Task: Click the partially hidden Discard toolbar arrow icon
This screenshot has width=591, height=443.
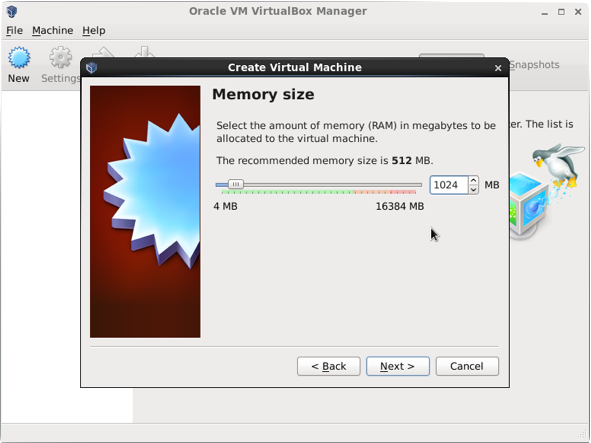Action: tap(103, 52)
